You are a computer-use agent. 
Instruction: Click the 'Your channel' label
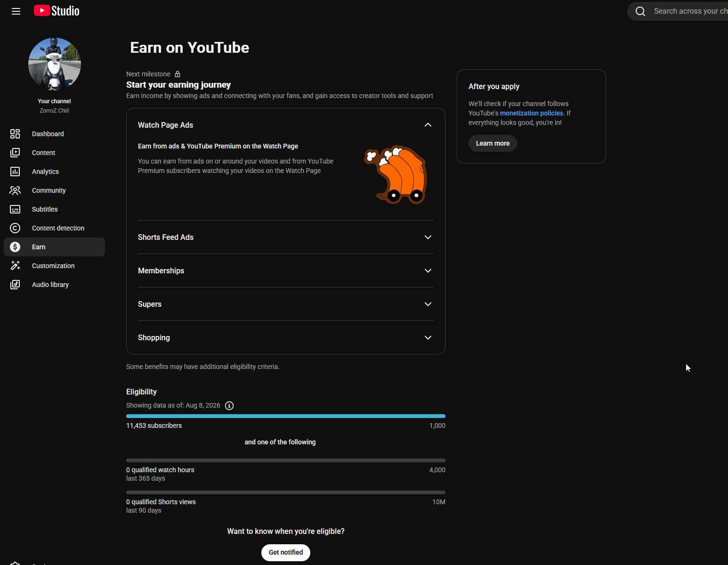[x=55, y=101]
